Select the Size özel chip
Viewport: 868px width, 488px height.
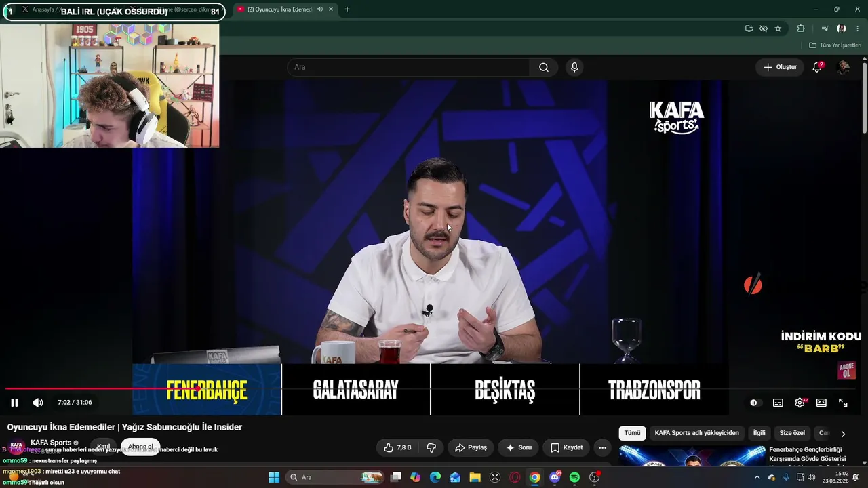pos(792,433)
